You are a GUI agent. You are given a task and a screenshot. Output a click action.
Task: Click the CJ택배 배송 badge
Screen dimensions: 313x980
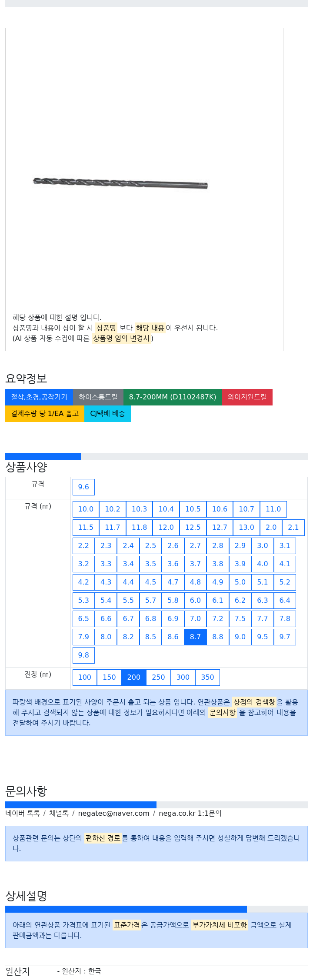pyautogui.click(x=107, y=413)
